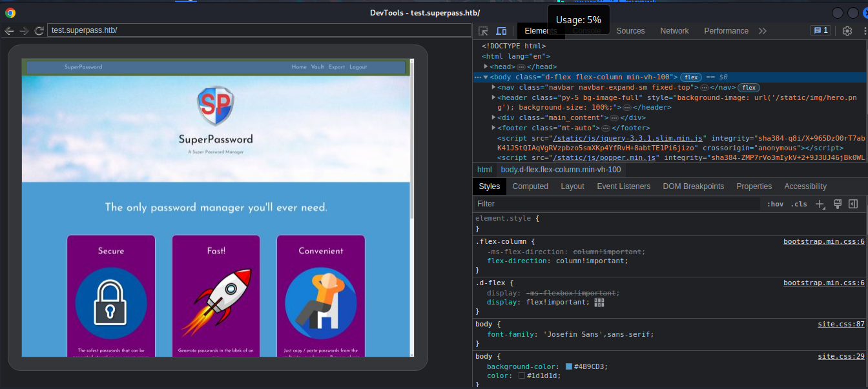The height and width of the screenshot is (389, 868).
Task: Switch to the Network tab
Action: tap(674, 31)
